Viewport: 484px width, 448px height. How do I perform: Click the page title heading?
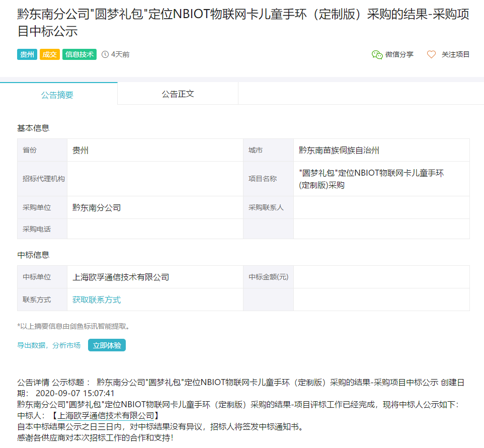click(243, 23)
